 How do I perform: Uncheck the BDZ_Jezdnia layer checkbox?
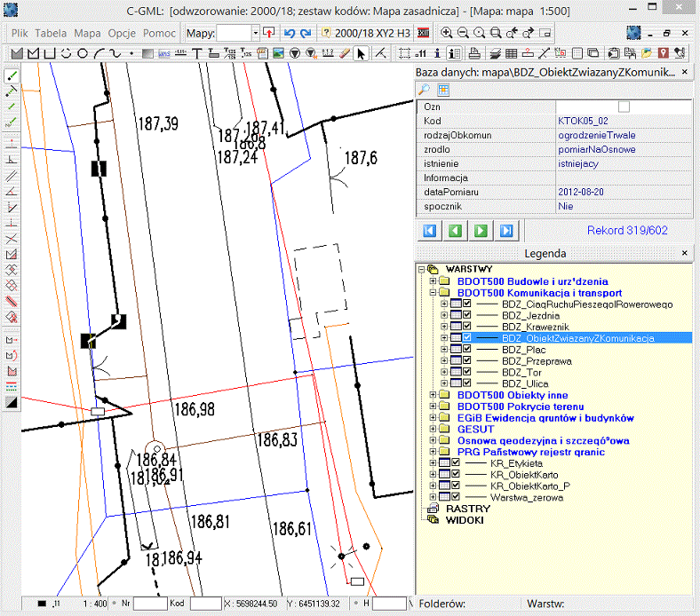click(x=466, y=315)
